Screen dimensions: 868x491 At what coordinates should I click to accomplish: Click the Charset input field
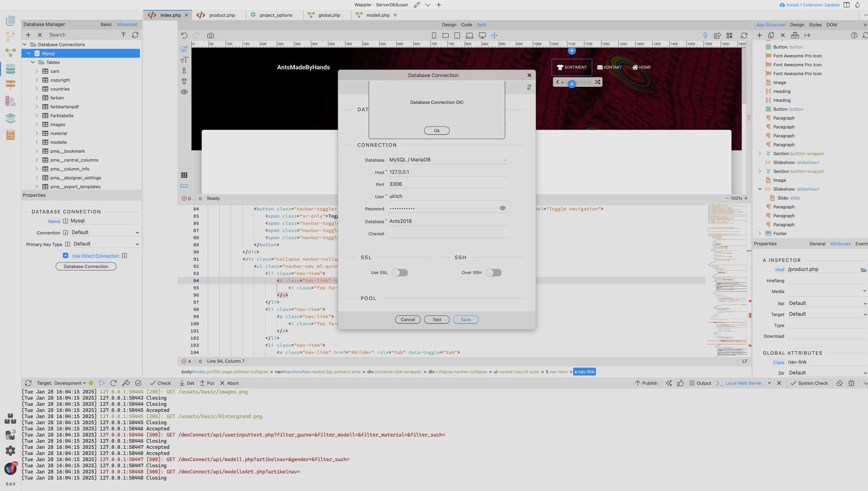(448, 234)
